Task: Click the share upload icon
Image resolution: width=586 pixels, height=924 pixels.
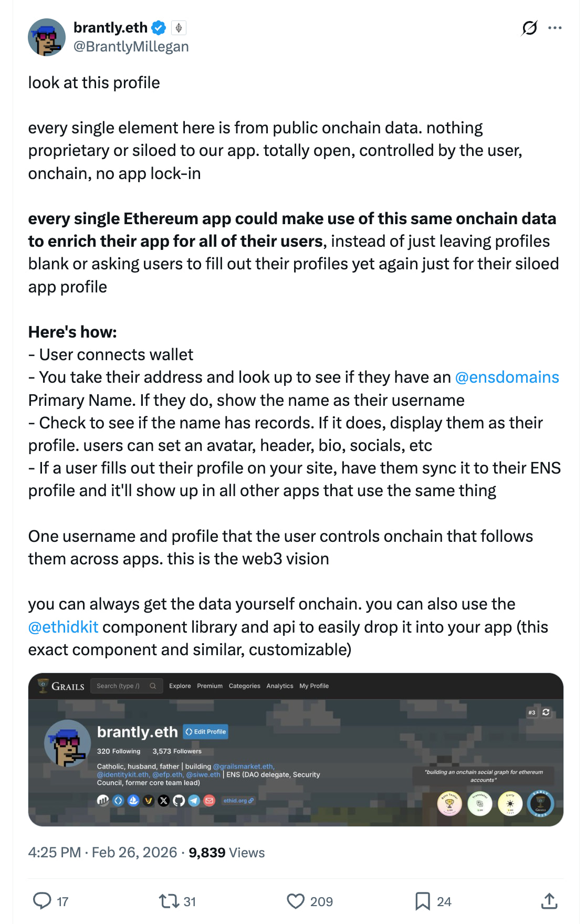Action: (x=549, y=901)
